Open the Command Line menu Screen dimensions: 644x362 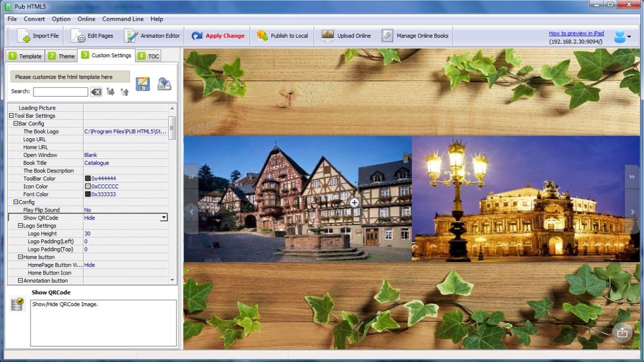tap(123, 19)
